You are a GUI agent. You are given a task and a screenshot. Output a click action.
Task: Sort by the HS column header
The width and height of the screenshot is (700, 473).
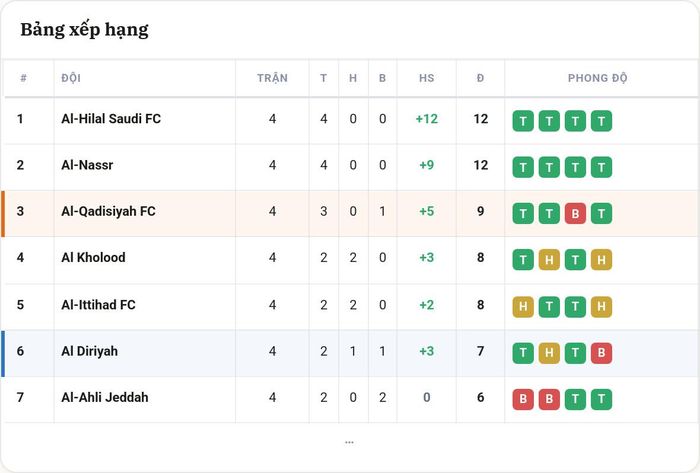(x=426, y=78)
